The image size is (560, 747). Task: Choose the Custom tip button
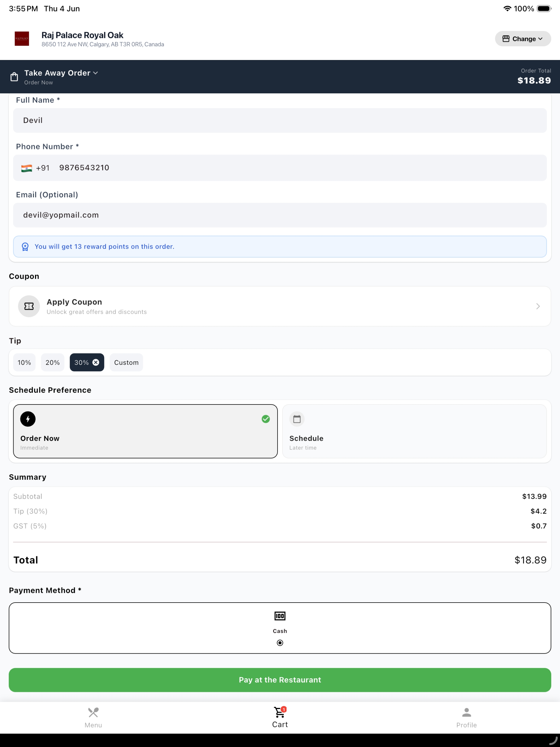tap(126, 362)
